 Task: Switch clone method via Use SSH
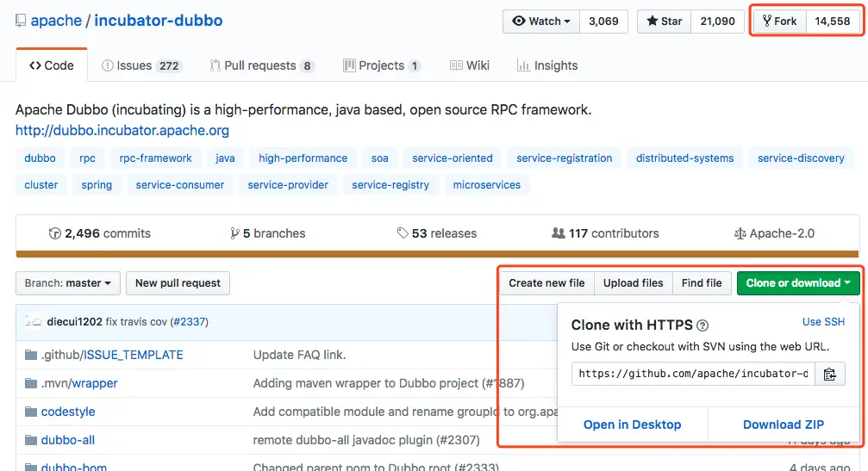[x=823, y=322]
